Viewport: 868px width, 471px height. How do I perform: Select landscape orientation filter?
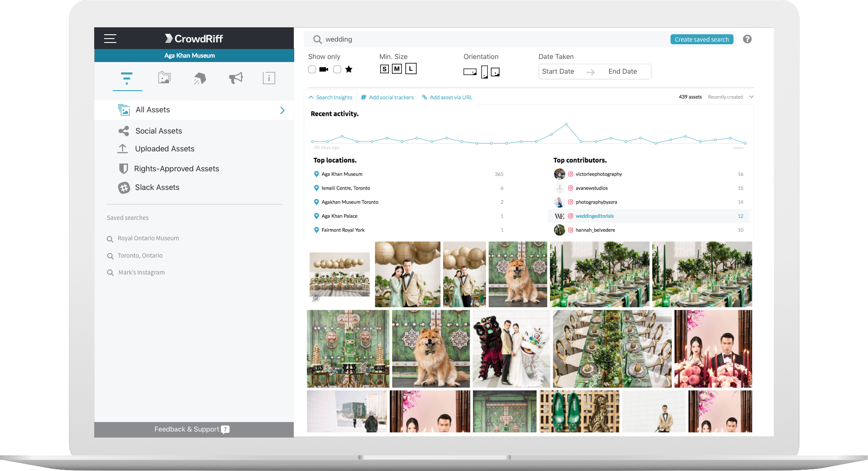[470, 72]
